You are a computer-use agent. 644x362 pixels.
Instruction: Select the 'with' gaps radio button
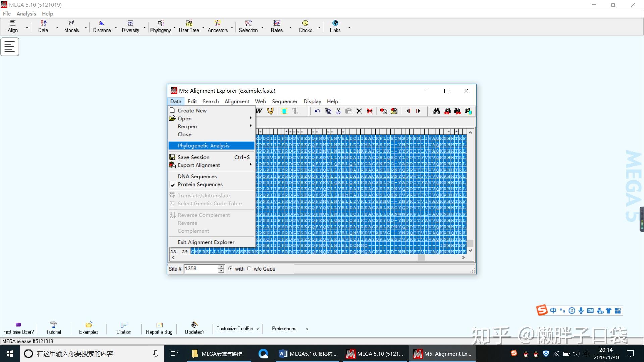tap(230, 269)
